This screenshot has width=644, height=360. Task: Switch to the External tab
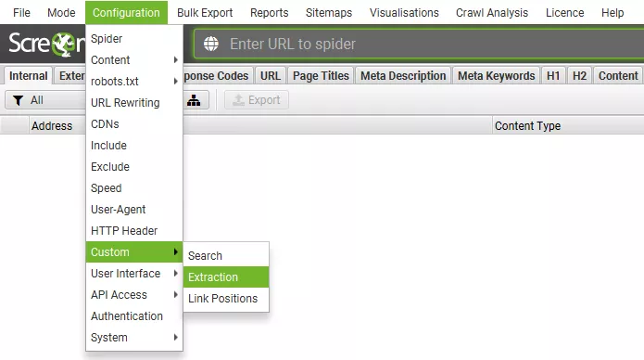point(70,76)
